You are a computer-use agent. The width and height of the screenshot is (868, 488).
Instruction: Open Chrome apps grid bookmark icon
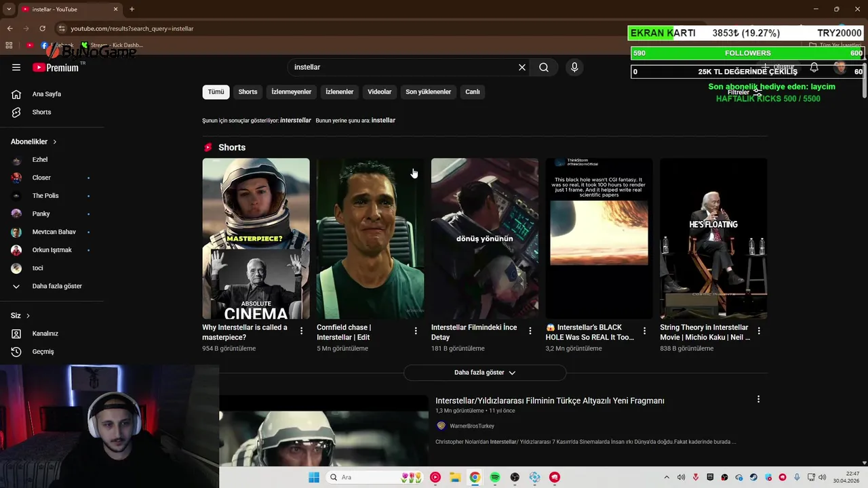click(9, 45)
